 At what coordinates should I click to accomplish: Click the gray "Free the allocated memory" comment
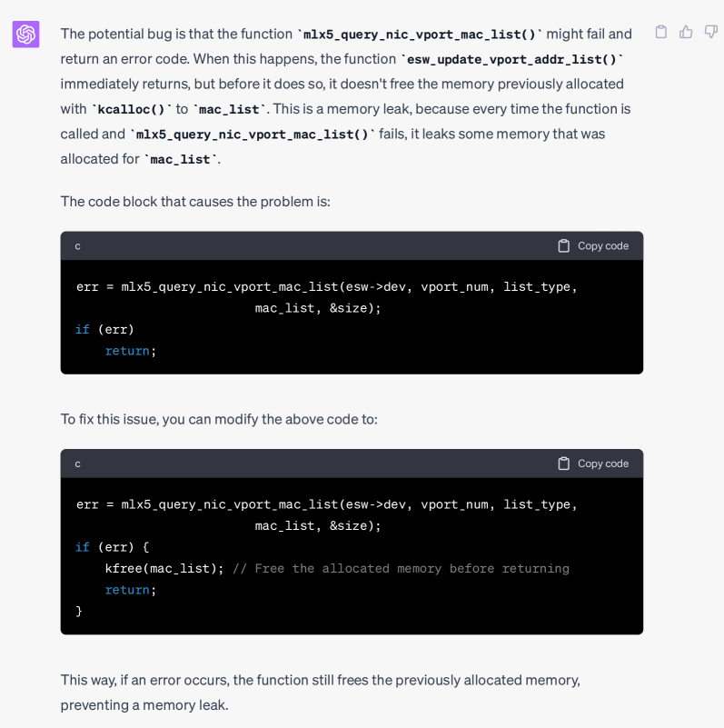[x=401, y=568]
